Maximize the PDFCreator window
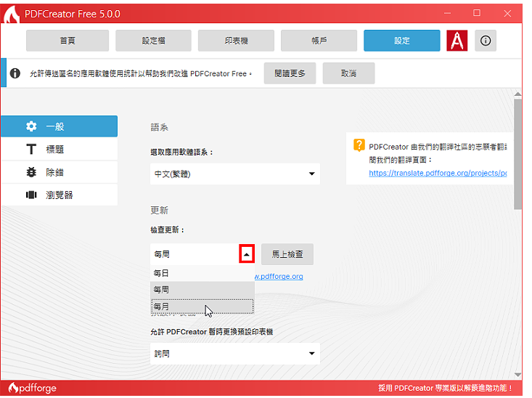 (477, 13)
